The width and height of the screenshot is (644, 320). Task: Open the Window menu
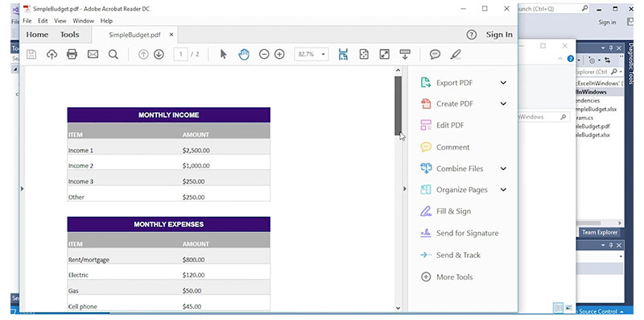[x=84, y=21]
